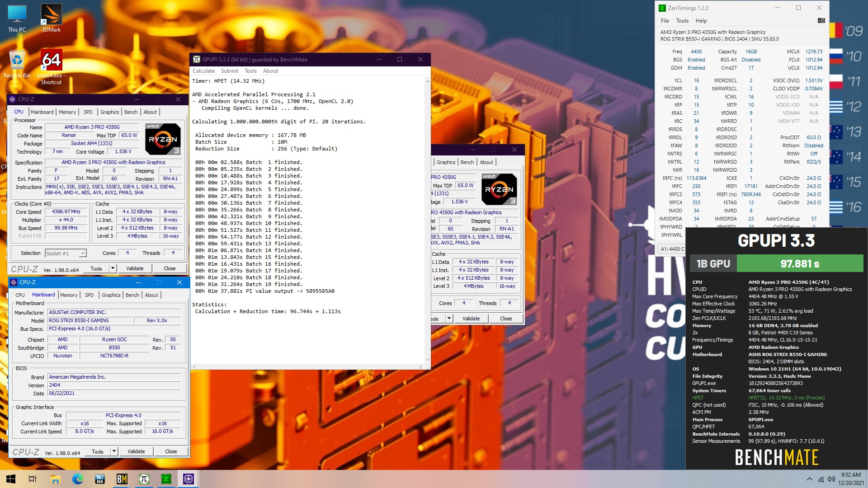Open the 3DMark desktop shortcut
868x488 pixels.
[x=51, y=19]
